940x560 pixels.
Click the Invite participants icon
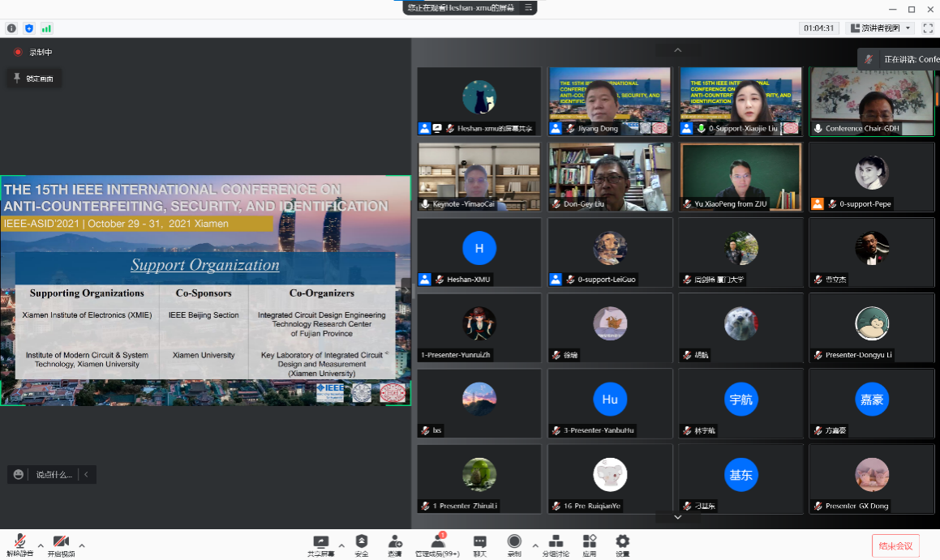click(395, 542)
